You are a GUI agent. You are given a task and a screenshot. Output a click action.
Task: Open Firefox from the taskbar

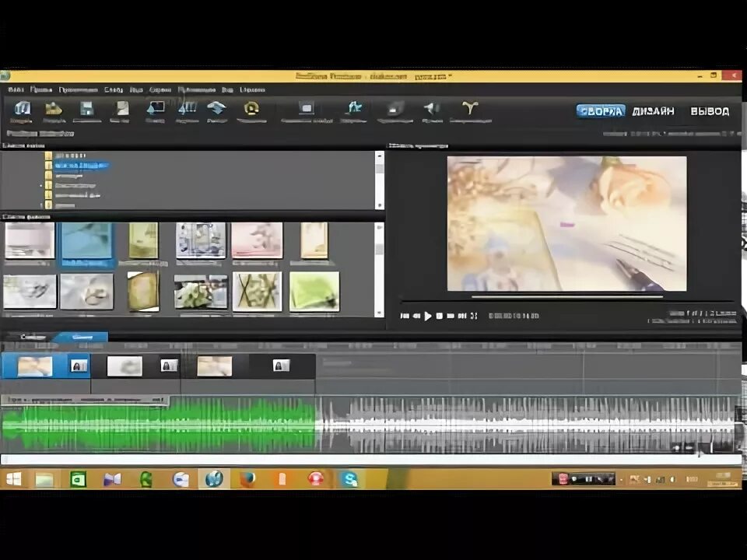(x=247, y=478)
